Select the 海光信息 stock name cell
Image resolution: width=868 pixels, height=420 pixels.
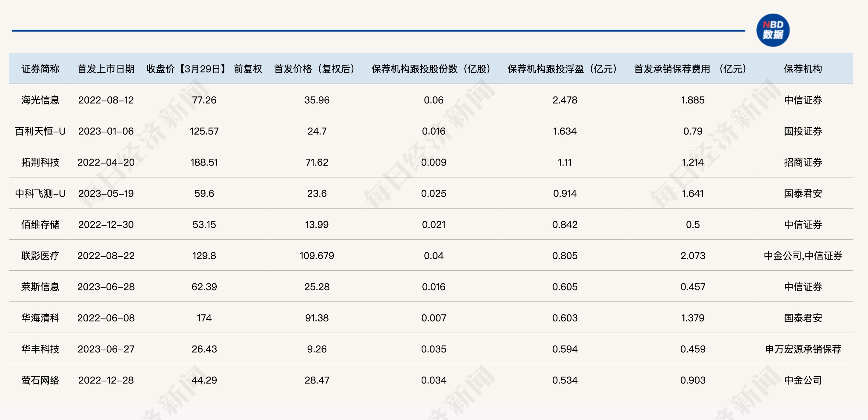pyautogui.click(x=40, y=100)
